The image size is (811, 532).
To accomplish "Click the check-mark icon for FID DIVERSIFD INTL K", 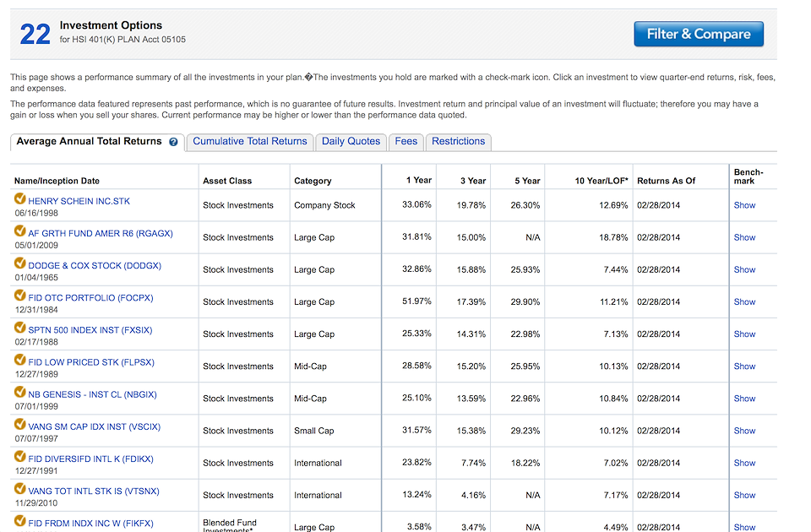I will (x=20, y=456).
